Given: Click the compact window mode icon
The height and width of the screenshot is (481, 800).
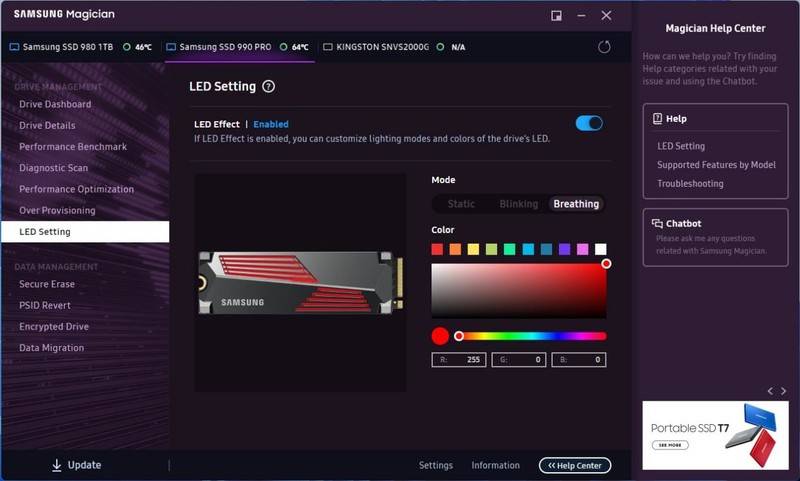Looking at the screenshot, I should point(557,16).
